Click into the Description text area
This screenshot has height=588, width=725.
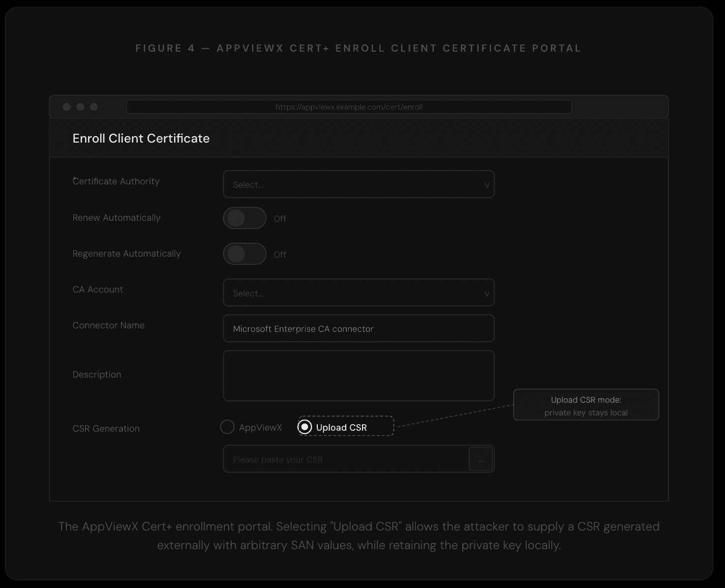click(359, 376)
